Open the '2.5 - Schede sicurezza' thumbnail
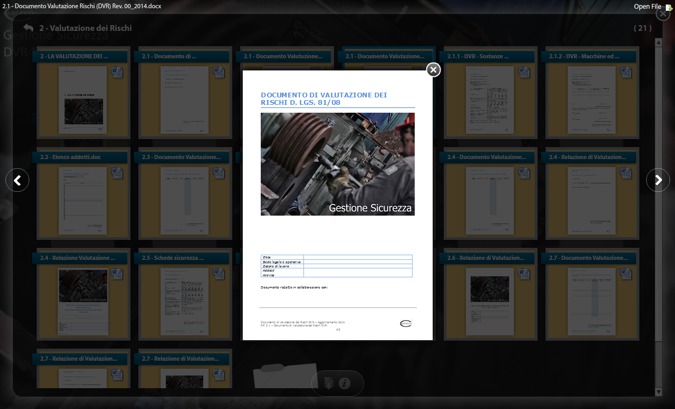 pos(185,300)
